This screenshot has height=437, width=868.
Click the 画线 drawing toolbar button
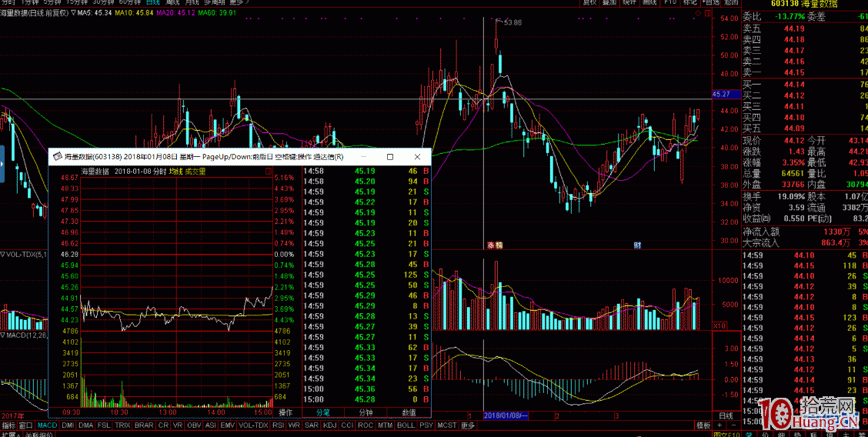coord(650,3)
